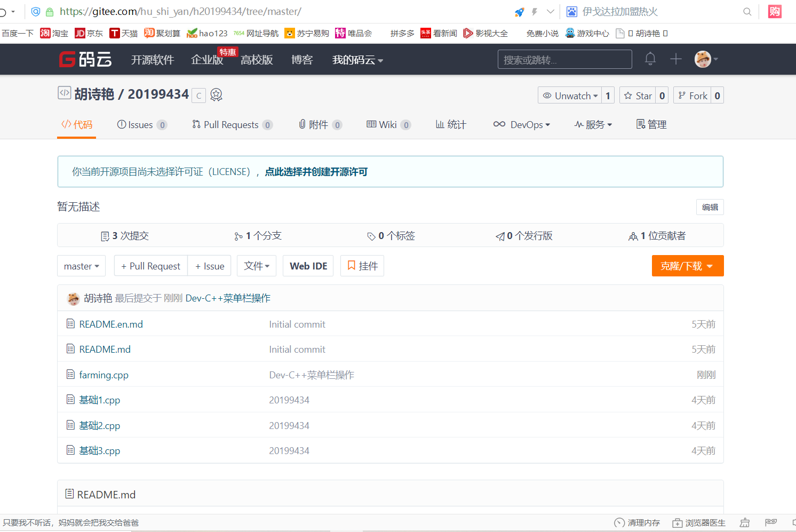Viewport: 796px width, 532px height.
Task: Open the Unwatch dropdown
Action: [570, 96]
